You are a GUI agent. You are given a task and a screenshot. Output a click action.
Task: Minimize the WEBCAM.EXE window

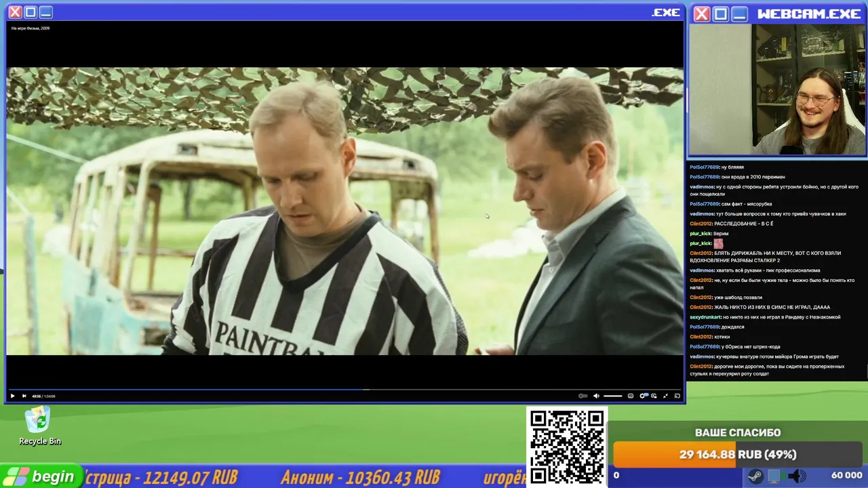pos(740,14)
